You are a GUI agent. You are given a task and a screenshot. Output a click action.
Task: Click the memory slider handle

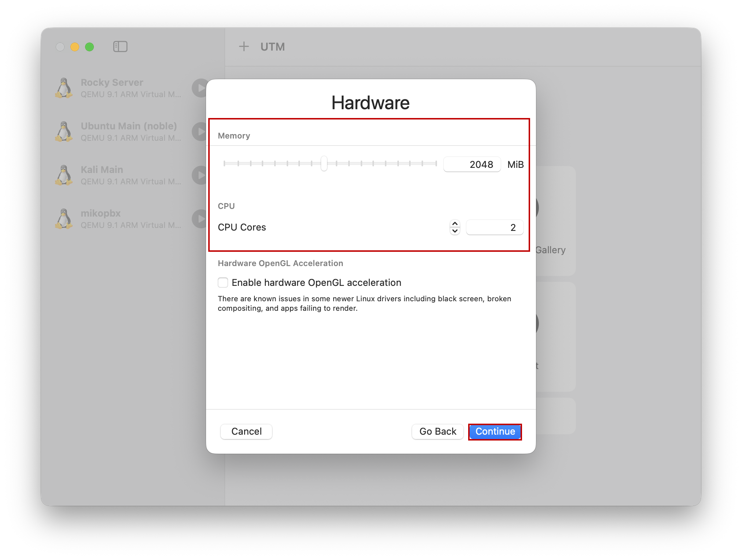click(x=324, y=163)
